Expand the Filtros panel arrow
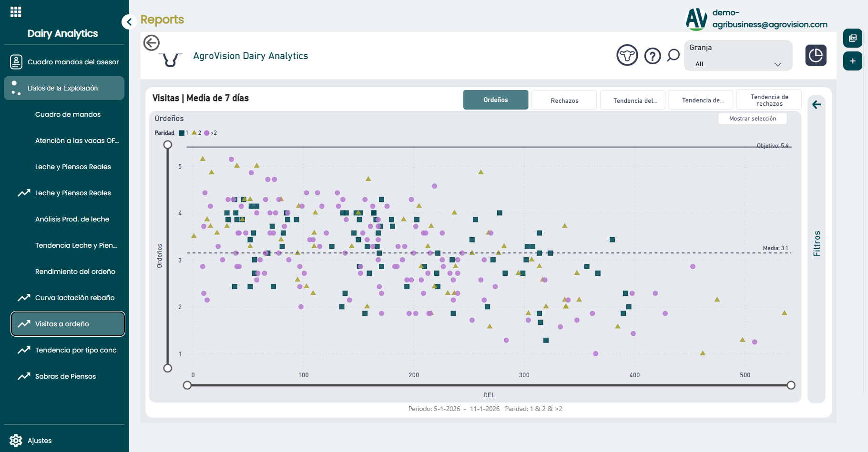The width and height of the screenshot is (868, 452). (x=817, y=105)
